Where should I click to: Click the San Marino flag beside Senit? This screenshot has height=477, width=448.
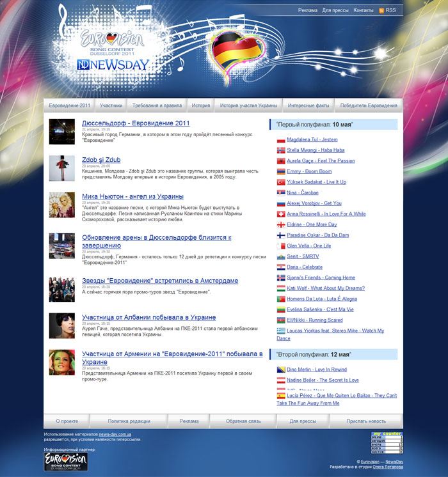pos(281,257)
